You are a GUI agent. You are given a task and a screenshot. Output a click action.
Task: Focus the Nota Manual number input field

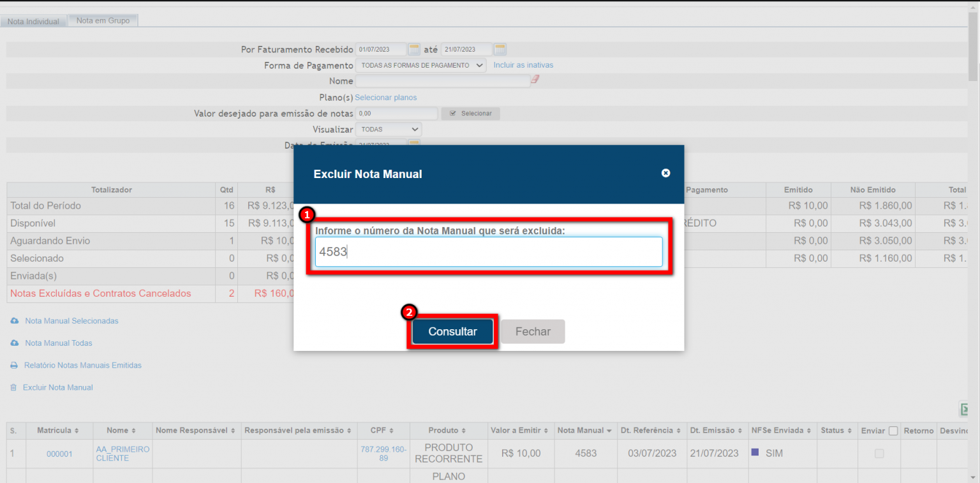pos(489,252)
